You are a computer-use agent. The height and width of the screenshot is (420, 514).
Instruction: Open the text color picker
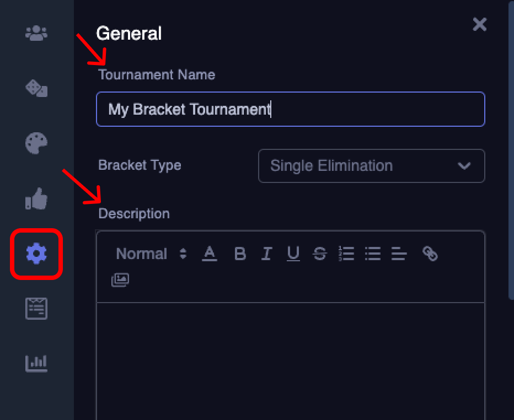coord(210,254)
